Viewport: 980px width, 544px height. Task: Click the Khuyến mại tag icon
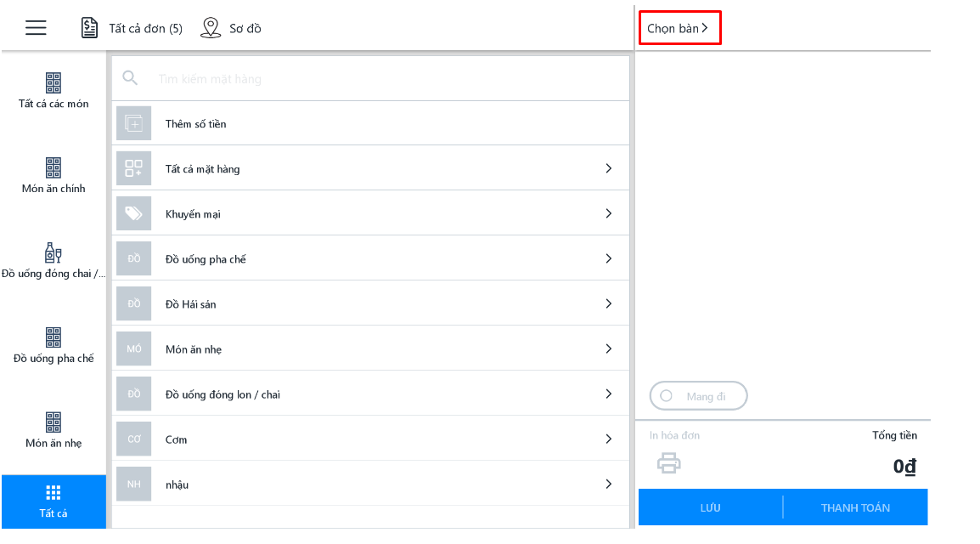pyautogui.click(x=133, y=213)
